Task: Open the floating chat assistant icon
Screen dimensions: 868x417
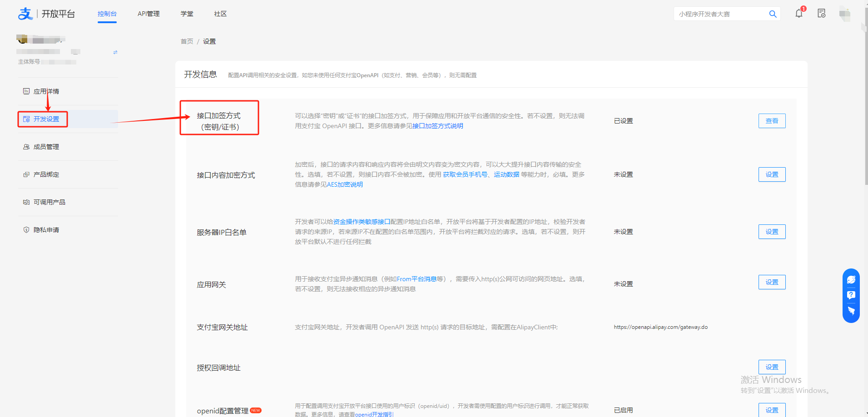Action: [x=851, y=280]
